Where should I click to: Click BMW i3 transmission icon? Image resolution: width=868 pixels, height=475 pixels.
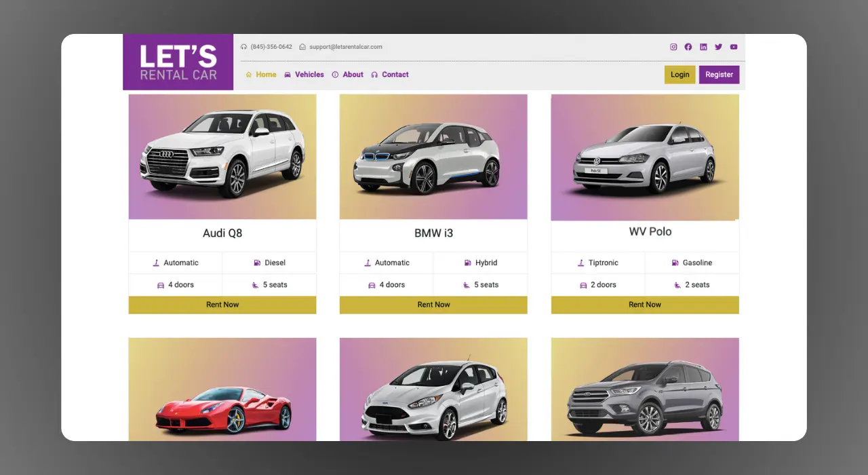pos(368,263)
